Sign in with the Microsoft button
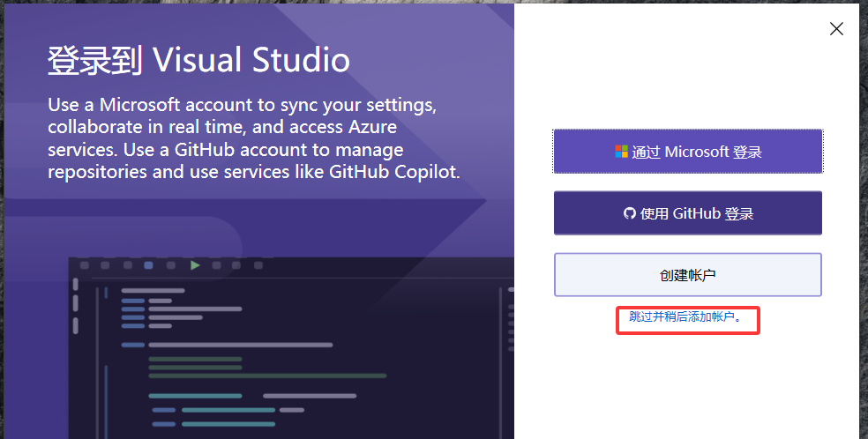This screenshot has width=868, height=439. [687, 152]
